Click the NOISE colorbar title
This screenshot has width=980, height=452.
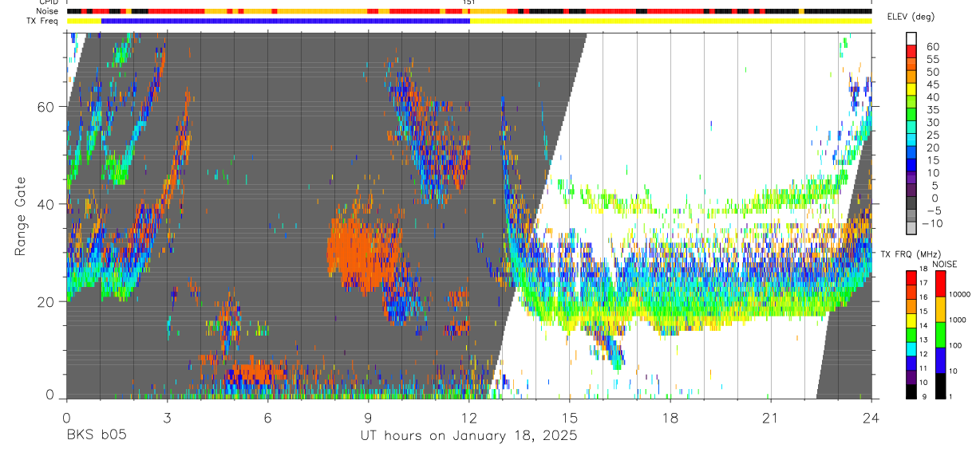point(944,265)
